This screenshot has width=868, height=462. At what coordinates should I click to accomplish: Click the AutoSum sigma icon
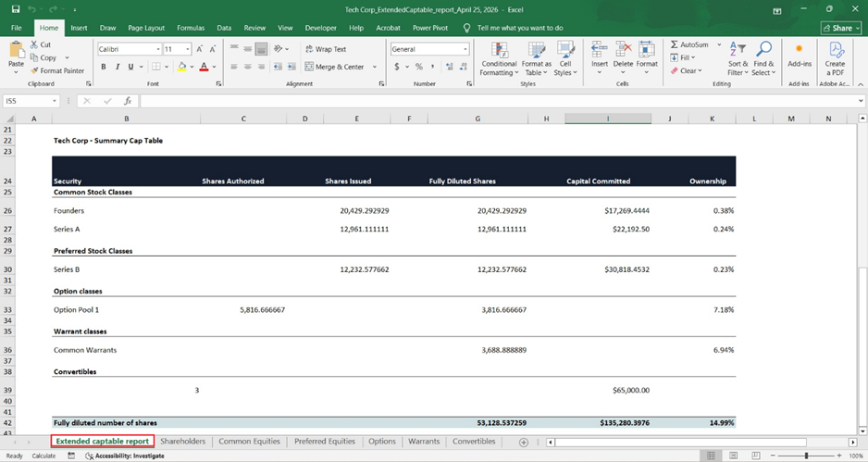point(674,44)
